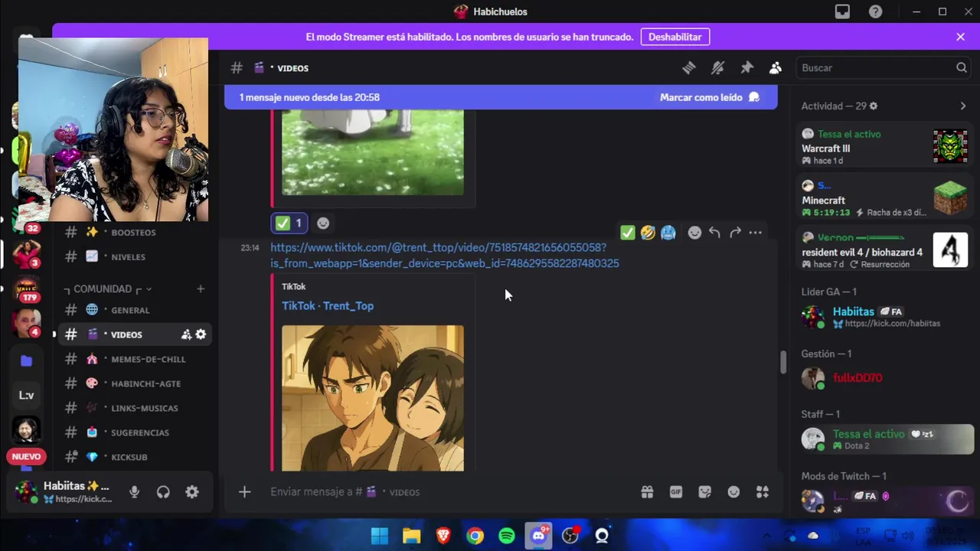The width and height of the screenshot is (980, 551).
Task: Select the SUGERENCIAS channel
Action: 133,432
